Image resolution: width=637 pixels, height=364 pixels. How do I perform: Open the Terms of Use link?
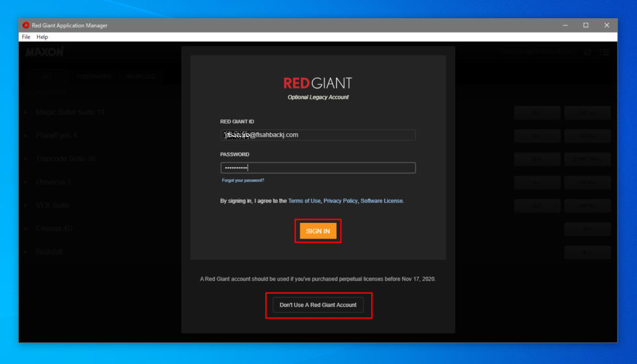click(x=304, y=201)
